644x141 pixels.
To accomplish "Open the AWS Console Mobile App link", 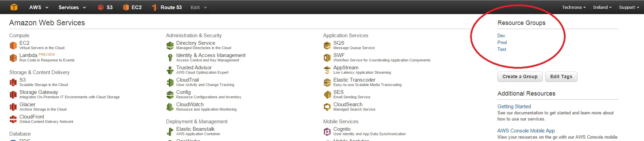I will point(526,130).
